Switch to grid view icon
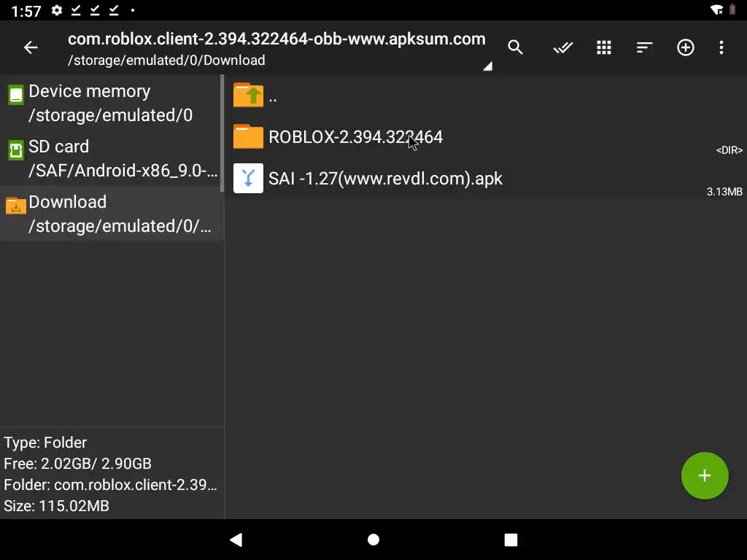Image resolution: width=747 pixels, height=560 pixels. [603, 47]
